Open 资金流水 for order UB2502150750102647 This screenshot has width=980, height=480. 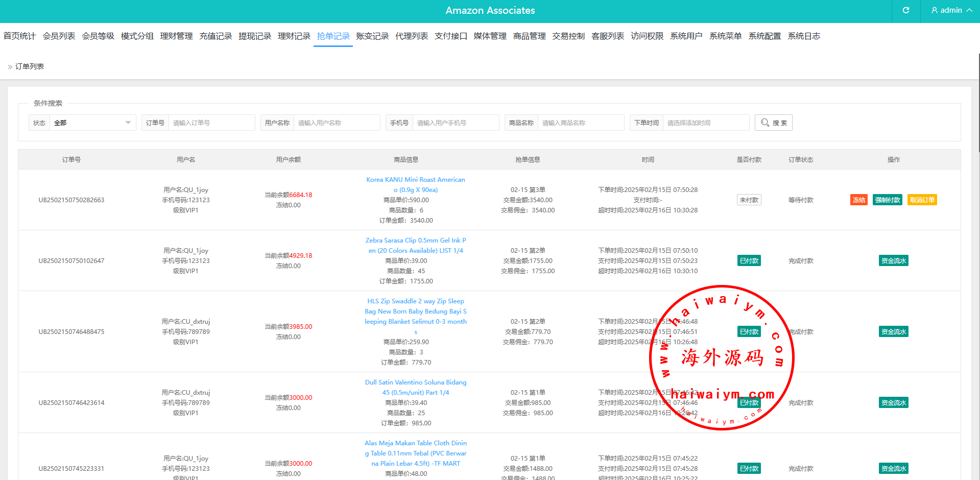click(x=893, y=261)
